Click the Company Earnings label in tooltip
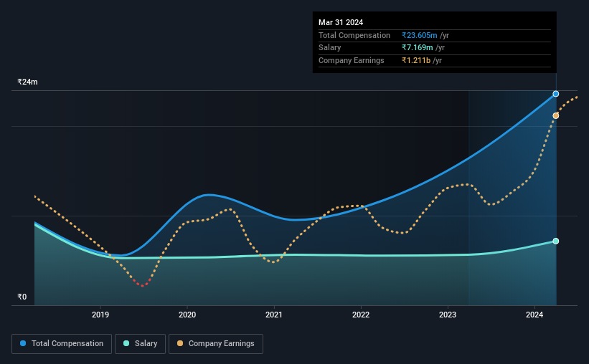Screen dimensions: 589x364 tap(352, 60)
